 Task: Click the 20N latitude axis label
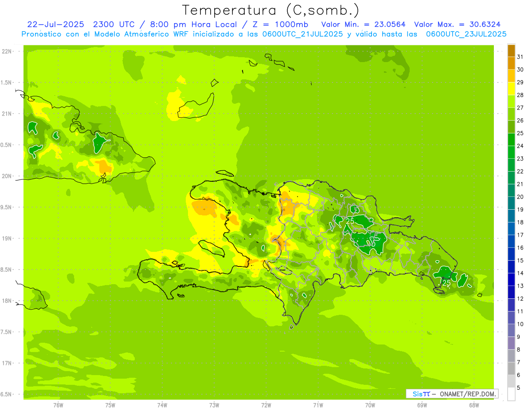[6, 176]
